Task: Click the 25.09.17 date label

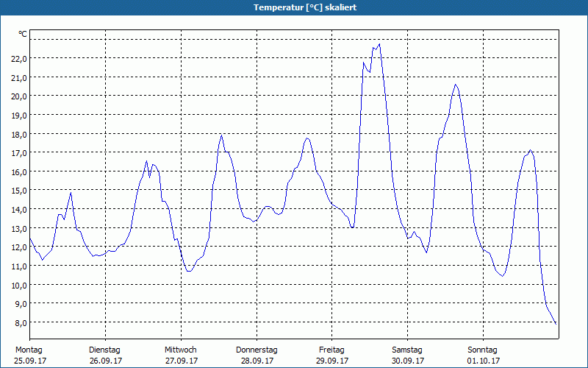Action: point(30,361)
